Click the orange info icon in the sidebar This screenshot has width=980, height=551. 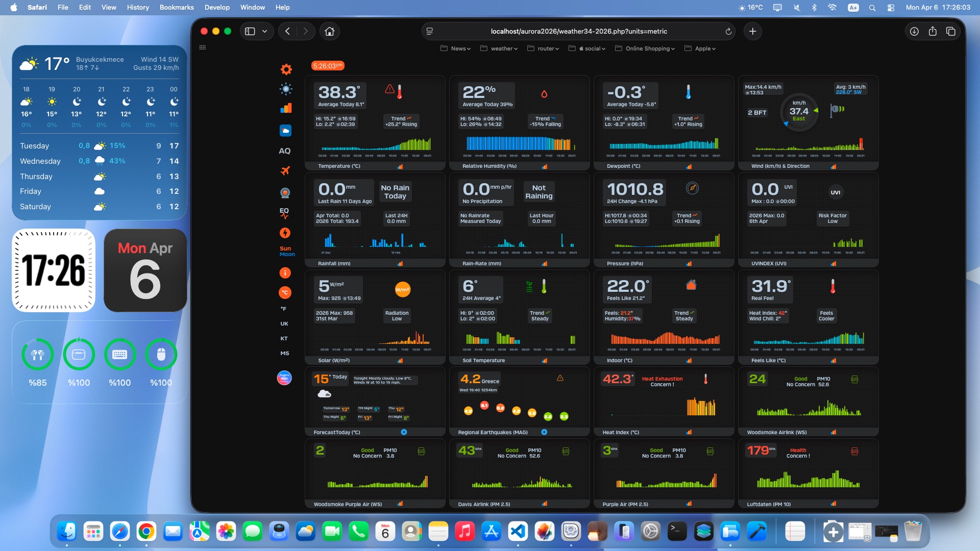point(285,273)
